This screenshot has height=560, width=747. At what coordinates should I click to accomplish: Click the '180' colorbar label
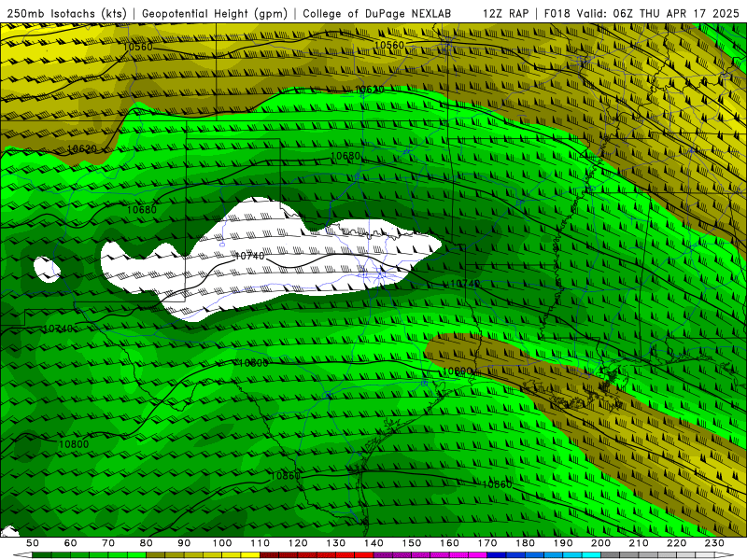point(526,543)
